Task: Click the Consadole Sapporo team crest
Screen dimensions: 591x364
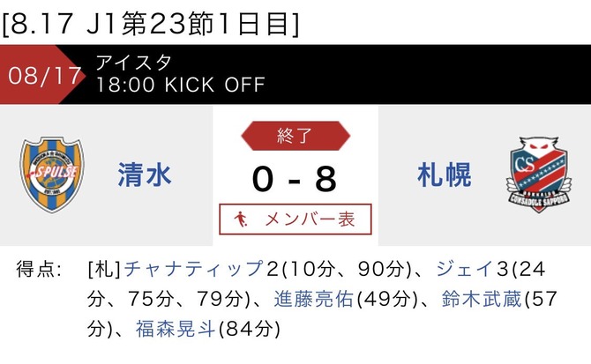Action: tap(539, 175)
